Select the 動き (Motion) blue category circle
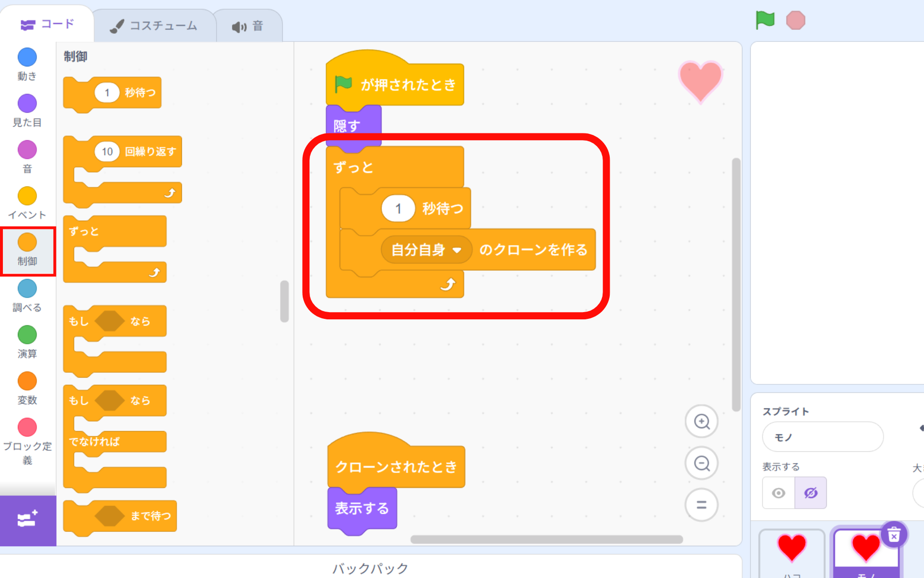This screenshot has height=578, width=924. coord(27,57)
